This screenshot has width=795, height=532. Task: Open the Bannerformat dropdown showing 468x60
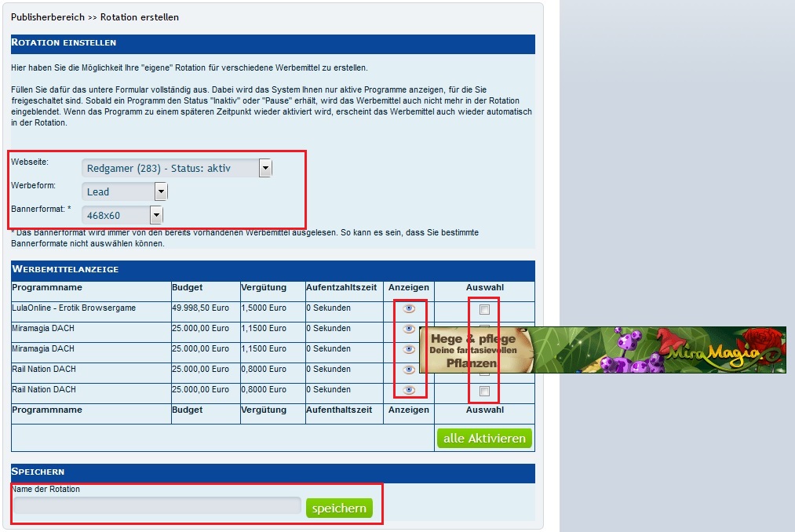(156, 215)
